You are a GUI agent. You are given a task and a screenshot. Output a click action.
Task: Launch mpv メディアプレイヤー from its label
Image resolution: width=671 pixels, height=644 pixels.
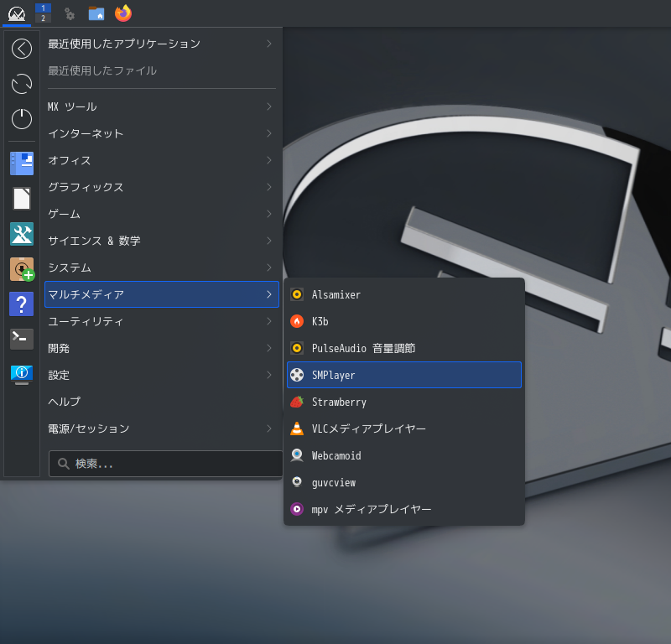[371, 509]
